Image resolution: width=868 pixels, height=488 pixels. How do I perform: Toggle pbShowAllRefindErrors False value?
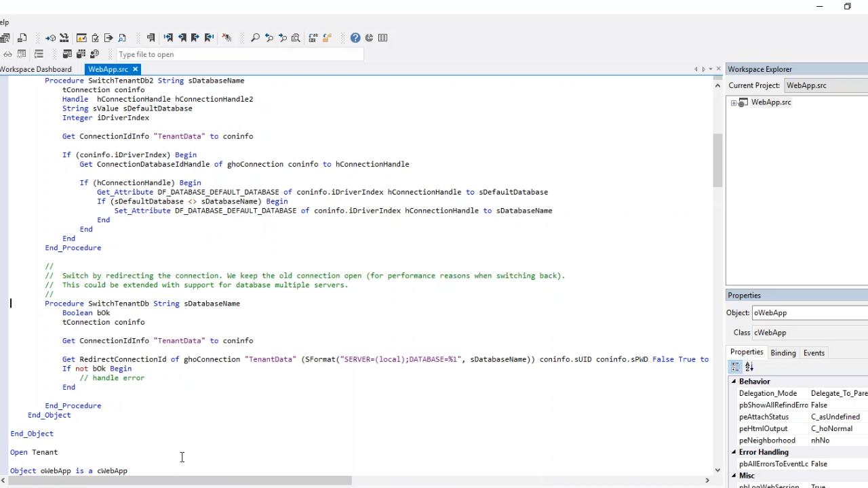(818, 405)
